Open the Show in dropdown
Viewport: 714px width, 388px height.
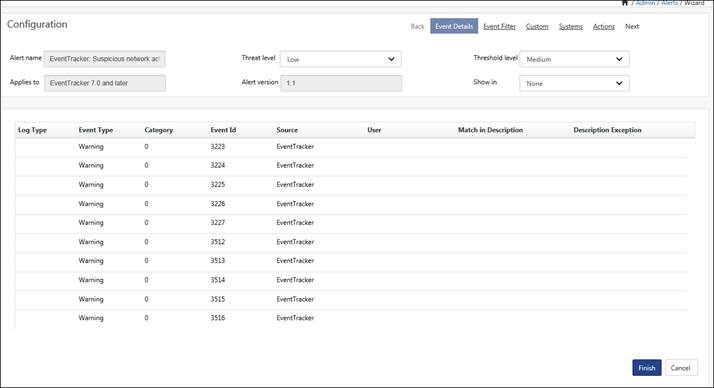[574, 83]
